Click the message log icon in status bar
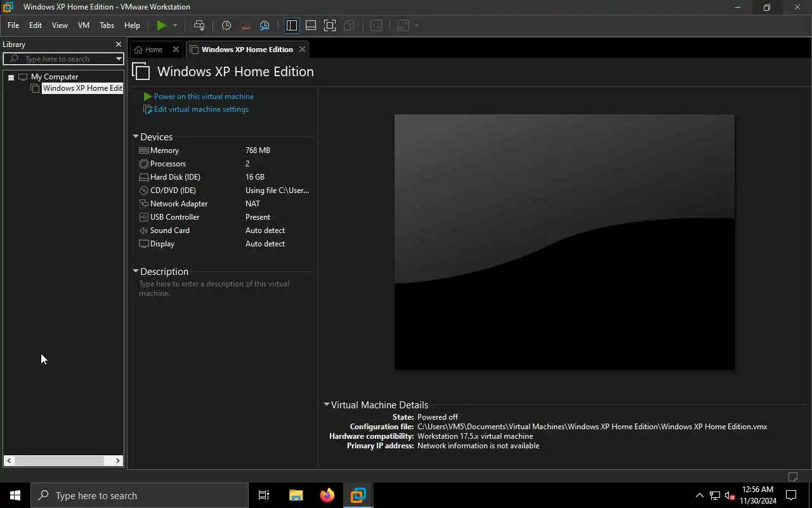 793,476
